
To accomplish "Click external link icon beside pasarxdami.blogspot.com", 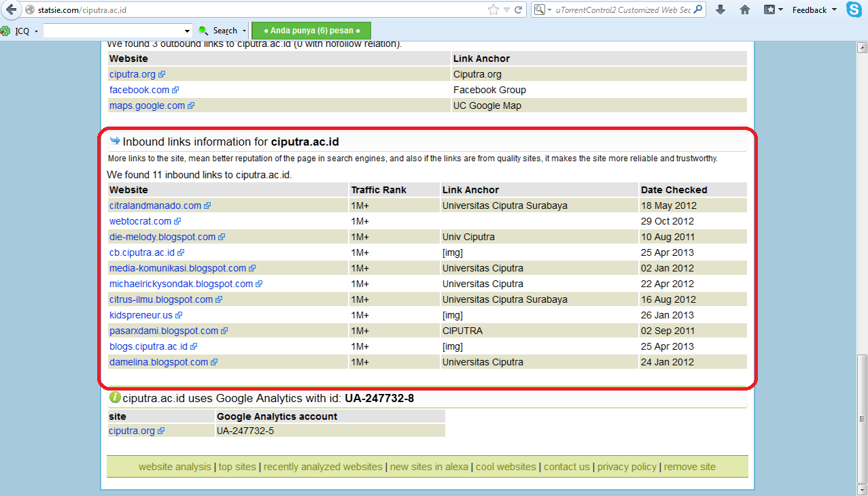I will pyautogui.click(x=224, y=331).
